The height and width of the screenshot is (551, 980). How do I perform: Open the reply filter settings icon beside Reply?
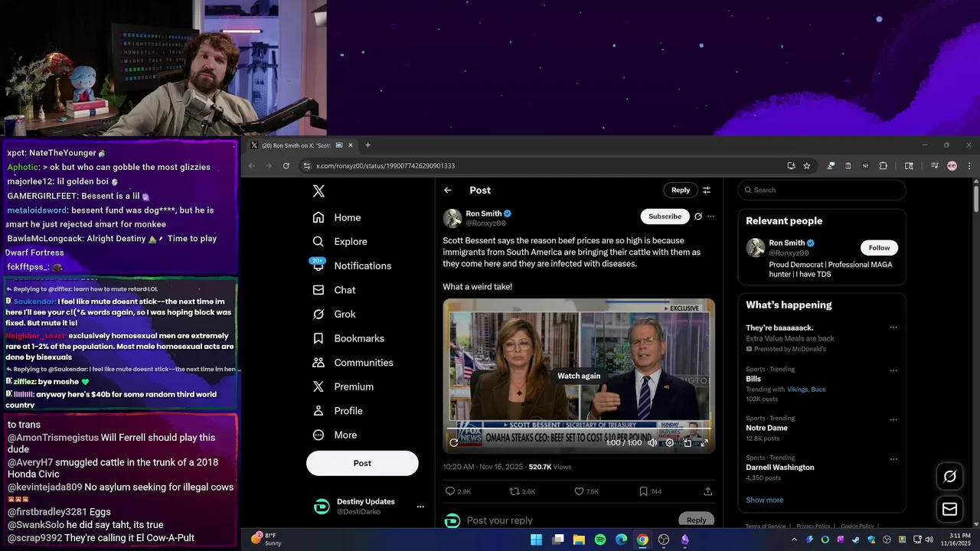click(x=707, y=190)
